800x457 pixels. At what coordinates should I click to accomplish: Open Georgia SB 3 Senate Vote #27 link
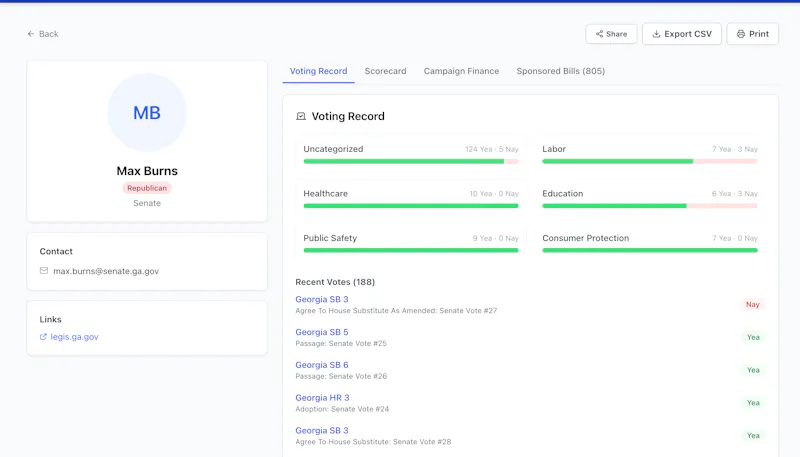pyautogui.click(x=321, y=299)
